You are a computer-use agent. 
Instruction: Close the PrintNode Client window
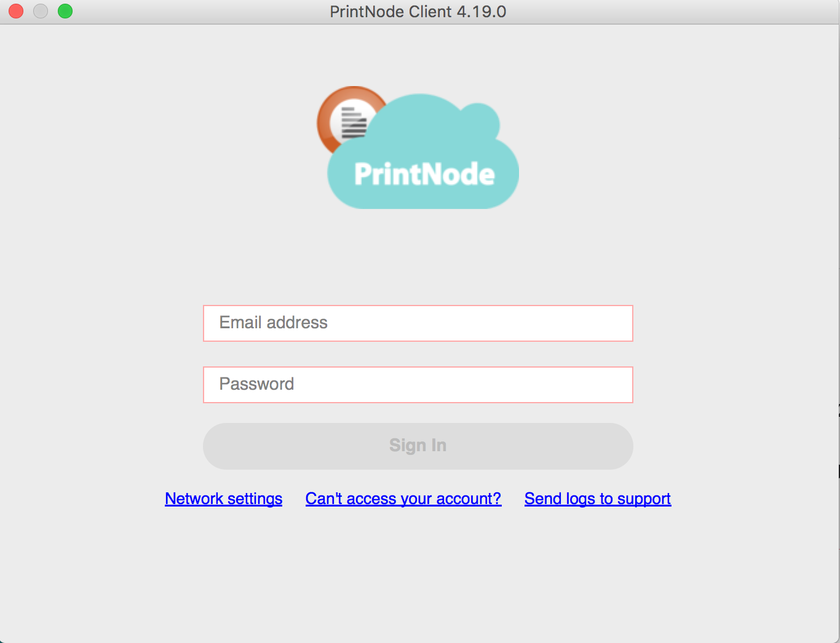(x=16, y=11)
